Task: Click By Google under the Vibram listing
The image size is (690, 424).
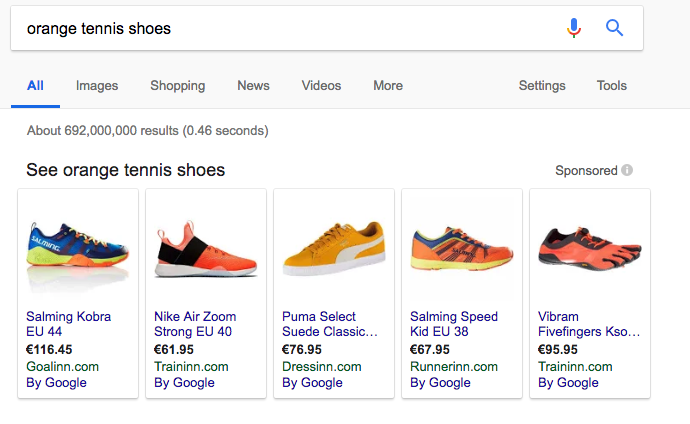Action: pos(568,382)
